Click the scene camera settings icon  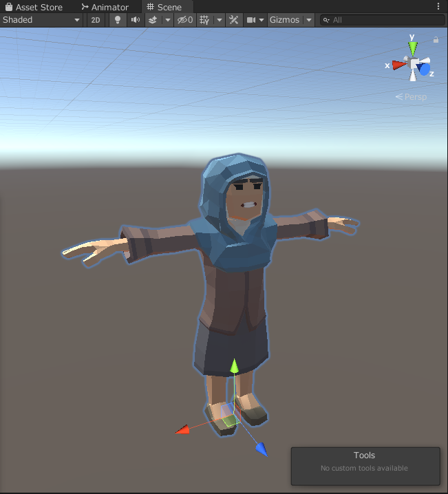pyautogui.click(x=250, y=20)
